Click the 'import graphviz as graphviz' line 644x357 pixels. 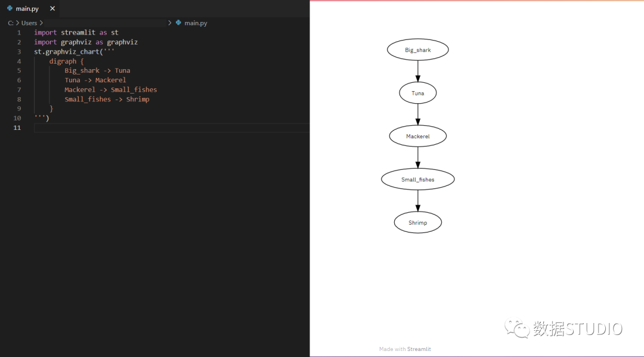click(86, 42)
